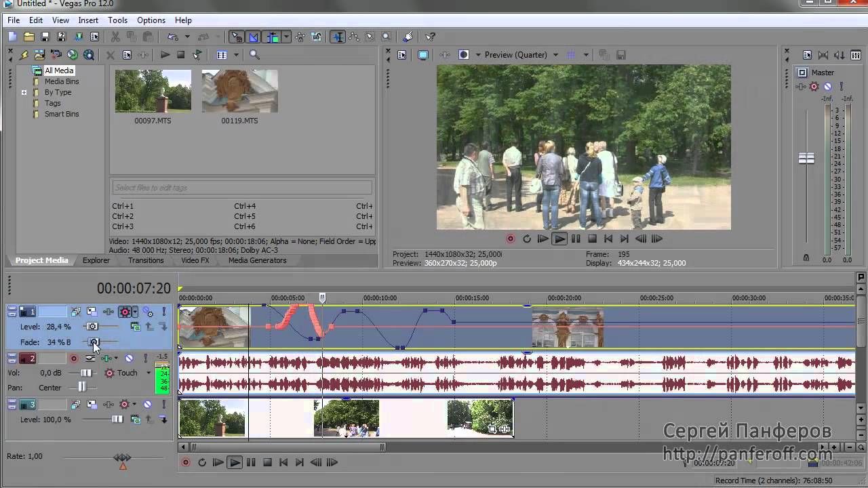Screen dimensions: 868x488
Task: Mute video track 1
Action: (147, 312)
